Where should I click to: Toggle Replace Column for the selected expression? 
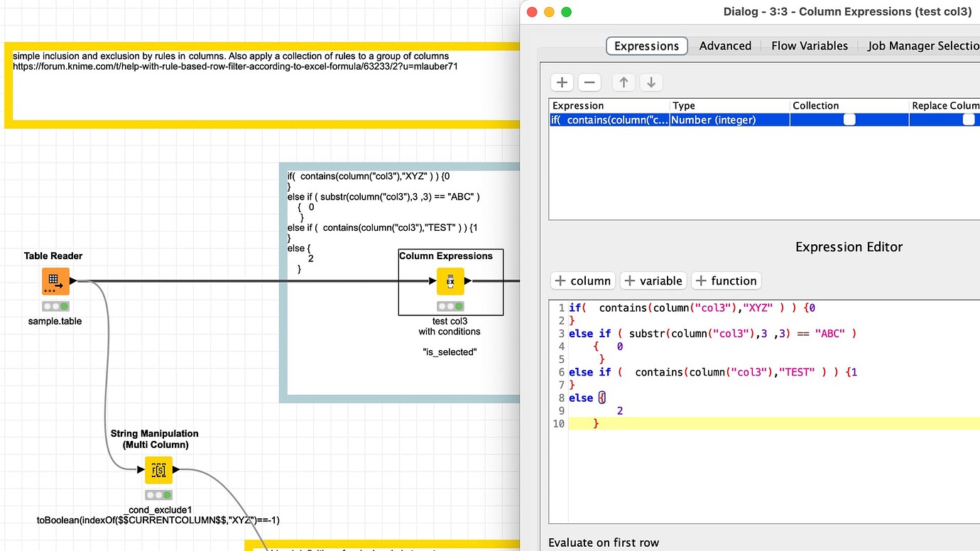click(967, 119)
